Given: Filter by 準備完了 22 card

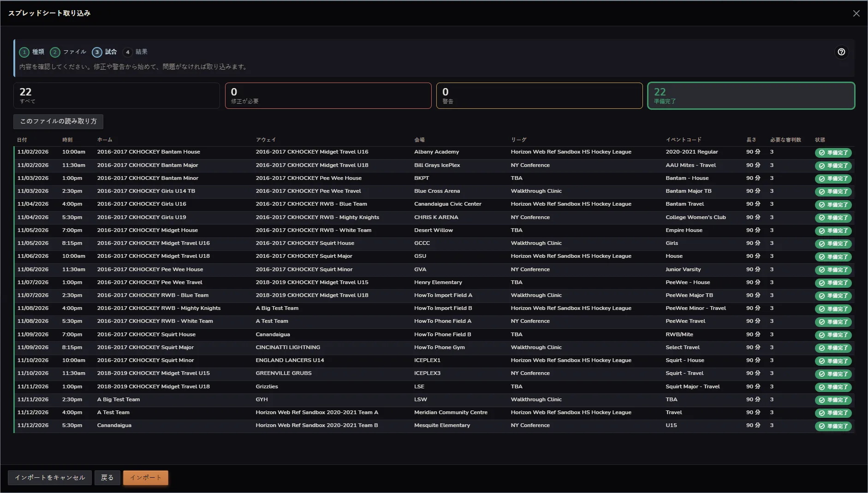Looking at the screenshot, I should click(x=751, y=95).
